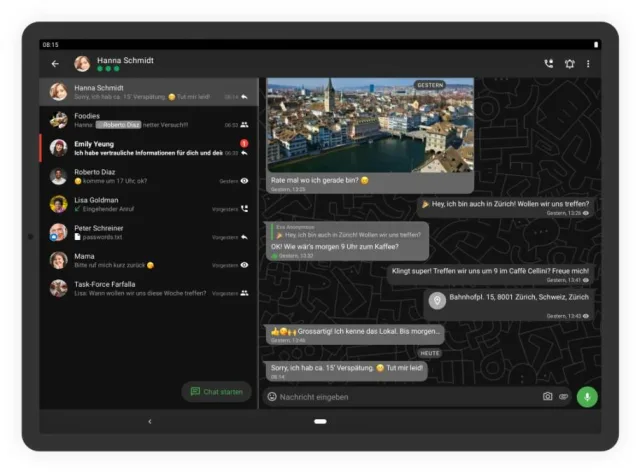Viewport: 640px width, 473px height.
Task: Click the message 'Wie wär's morgen 9 Uhr zum Kaffee?'
Action: pyautogui.click(x=335, y=246)
